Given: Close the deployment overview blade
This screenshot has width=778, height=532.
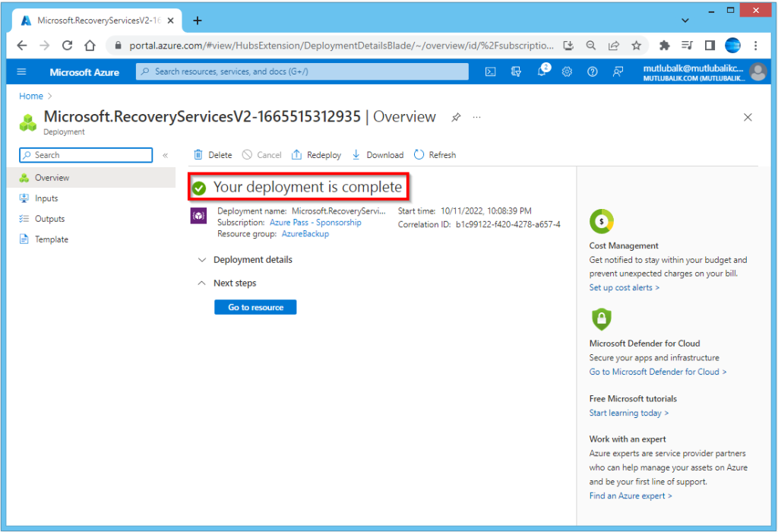Looking at the screenshot, I should pos(748,117).
